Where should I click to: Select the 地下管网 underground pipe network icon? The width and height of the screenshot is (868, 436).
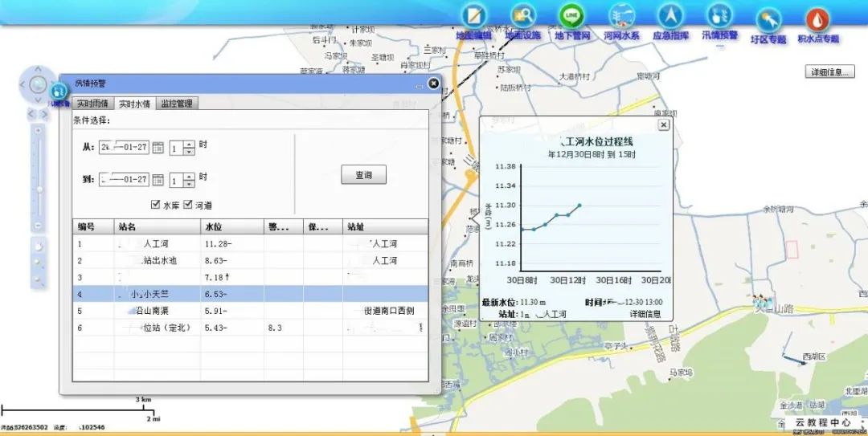point(571,17)
